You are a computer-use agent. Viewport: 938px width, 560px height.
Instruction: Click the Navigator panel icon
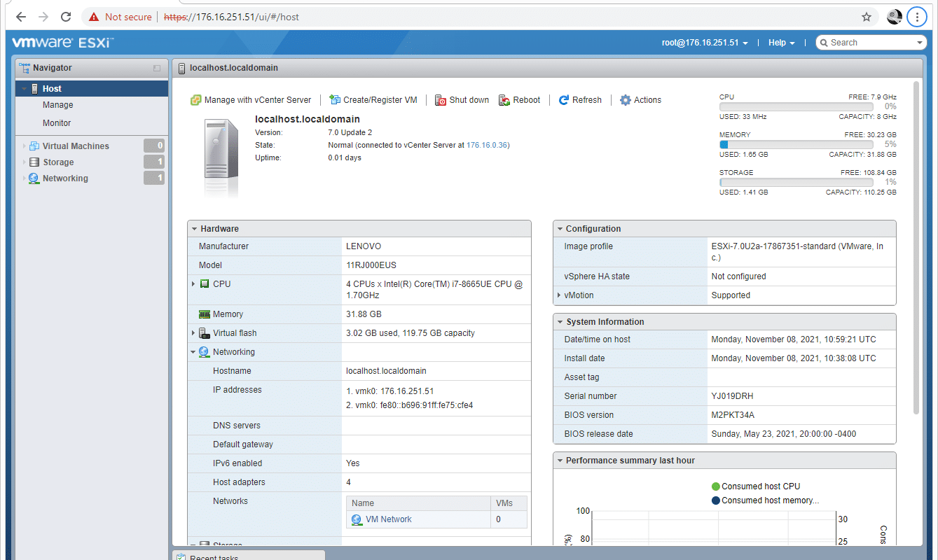[x=25, y=68]
